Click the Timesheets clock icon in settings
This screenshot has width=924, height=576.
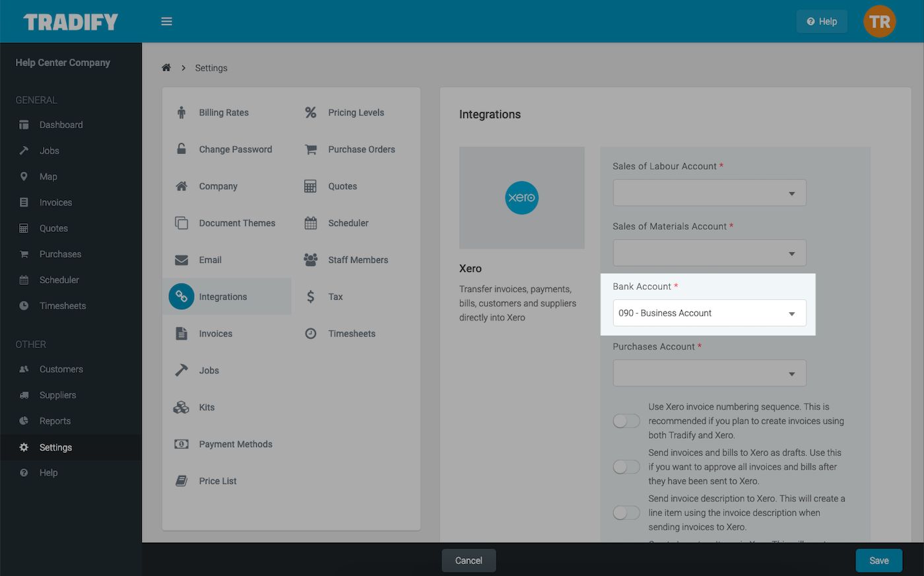(x=311, y=334)
